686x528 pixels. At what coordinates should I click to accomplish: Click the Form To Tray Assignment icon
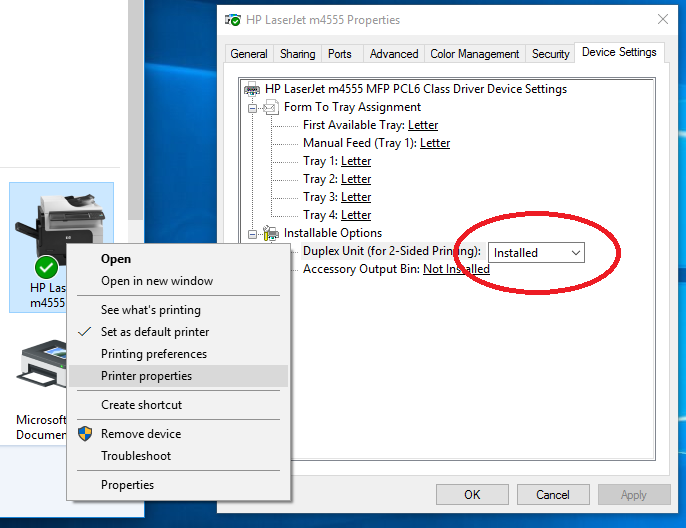tap(271, 107)
